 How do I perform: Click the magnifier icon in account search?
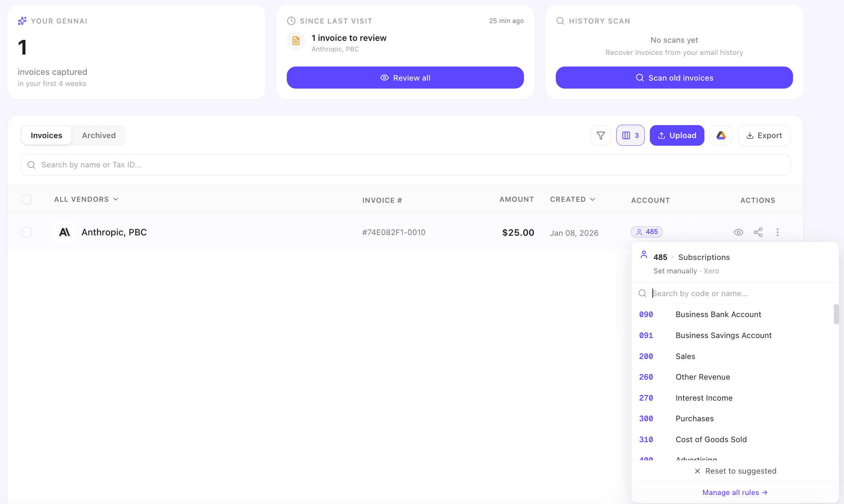642,293
